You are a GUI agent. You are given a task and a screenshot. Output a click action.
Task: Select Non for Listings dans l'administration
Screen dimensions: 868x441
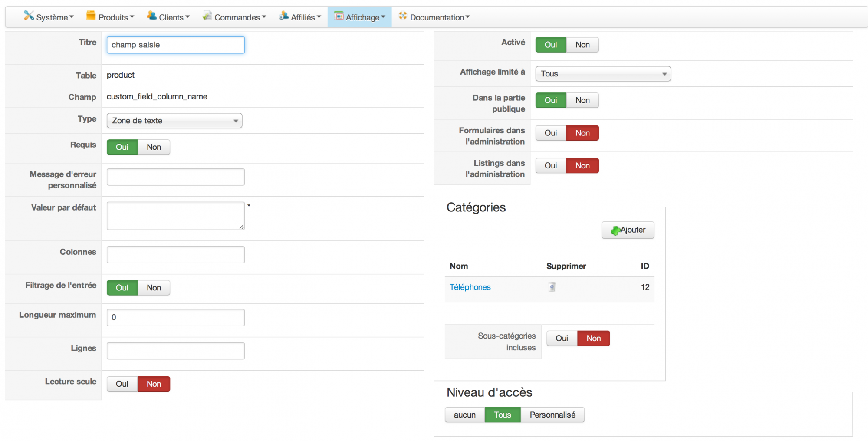[582, 166]
